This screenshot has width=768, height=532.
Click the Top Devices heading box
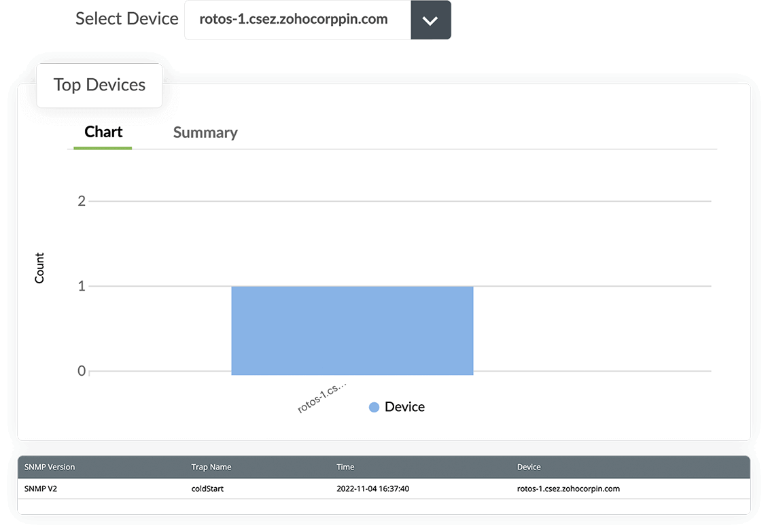click(x=99, y=85)
